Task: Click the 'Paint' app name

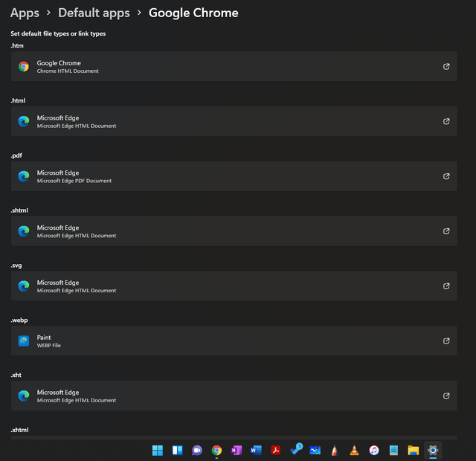Action: click(44, 338)
